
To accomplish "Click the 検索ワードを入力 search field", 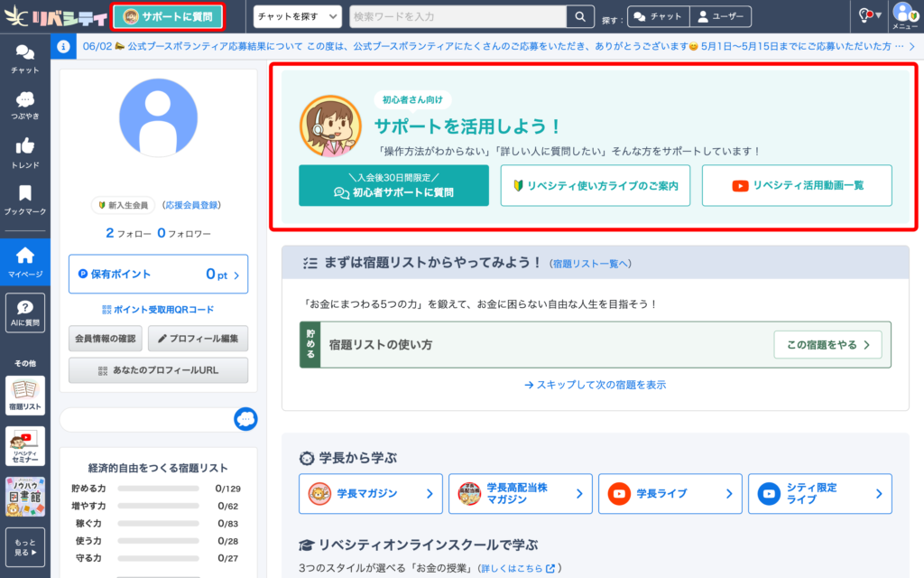I will [457, 16].
